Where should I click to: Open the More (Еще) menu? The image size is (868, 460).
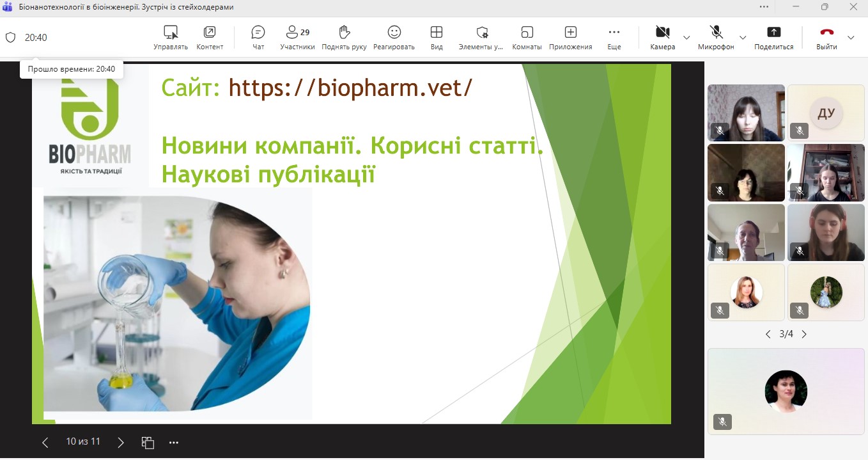pos(614,37)
